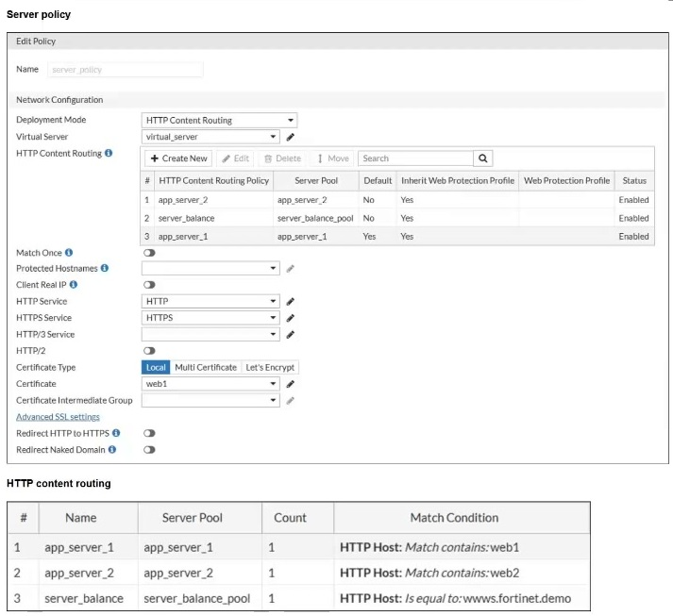Click server_balance_pool in policy table

315,218
